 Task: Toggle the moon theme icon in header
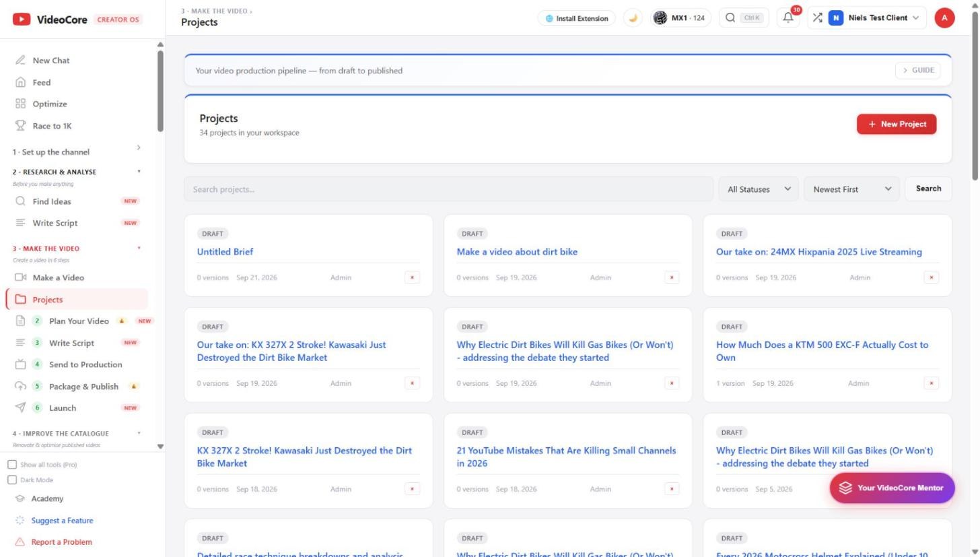tap(633, 18)
